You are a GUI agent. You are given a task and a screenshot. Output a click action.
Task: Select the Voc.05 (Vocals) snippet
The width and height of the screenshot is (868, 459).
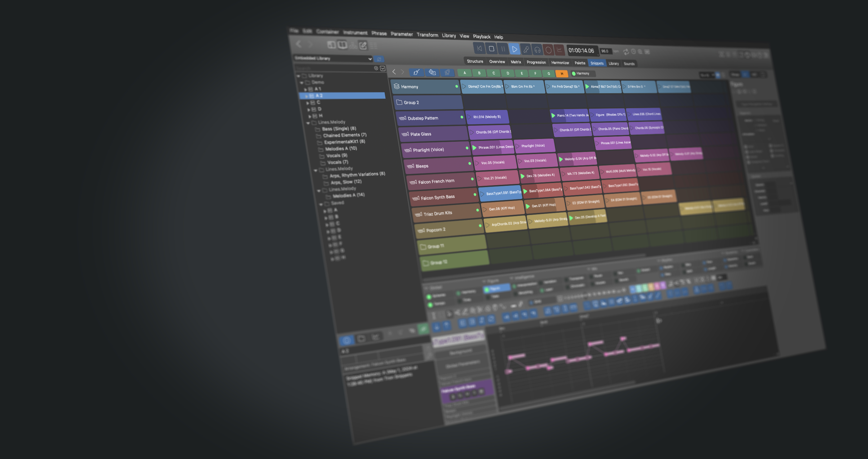pos(495,163)
